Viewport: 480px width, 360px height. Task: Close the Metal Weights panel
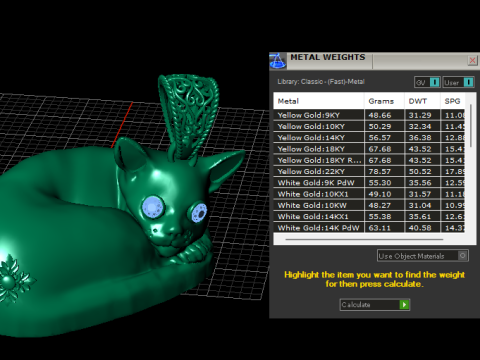(472, 60)
